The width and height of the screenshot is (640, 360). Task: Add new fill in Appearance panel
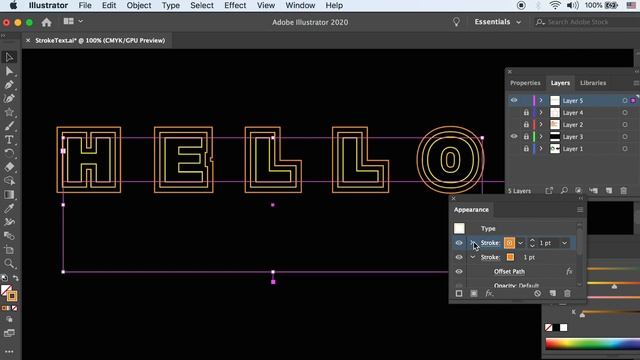(474, 293)
